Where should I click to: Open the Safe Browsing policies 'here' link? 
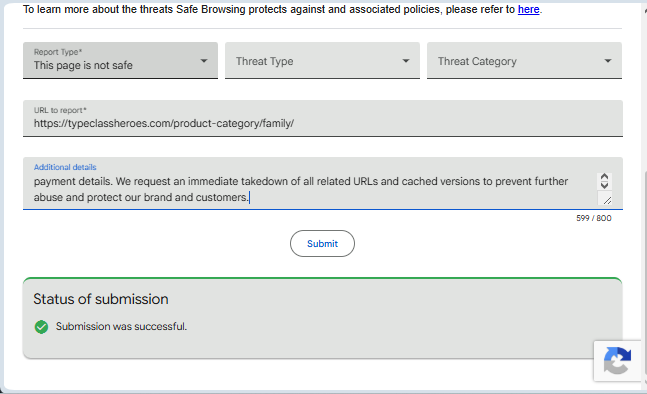click(528, 9)
